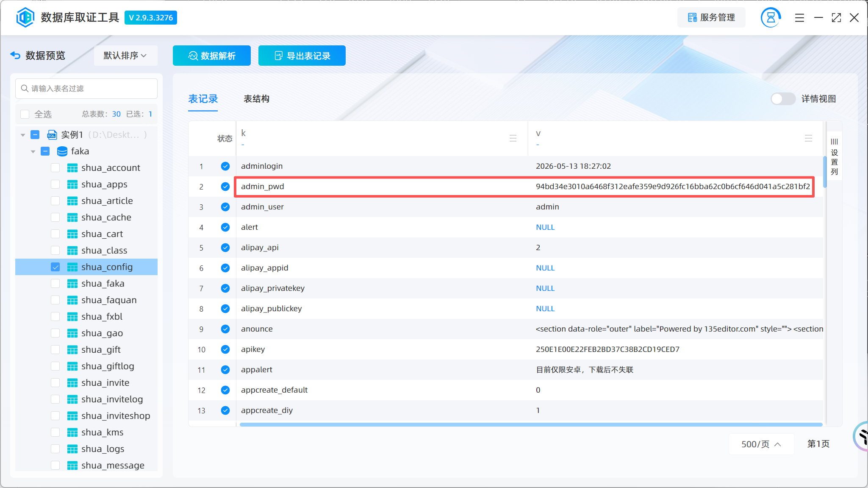The image size is (868, 488).
Task: Click the 第1页 page indicator
Action: pos(818,444)
